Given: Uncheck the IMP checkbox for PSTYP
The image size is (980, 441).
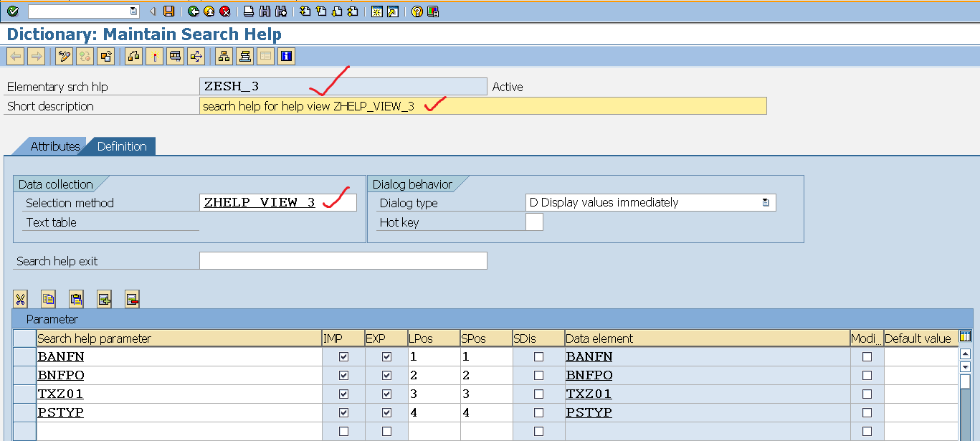Looking at the screenshot, I should click(343, 412).
